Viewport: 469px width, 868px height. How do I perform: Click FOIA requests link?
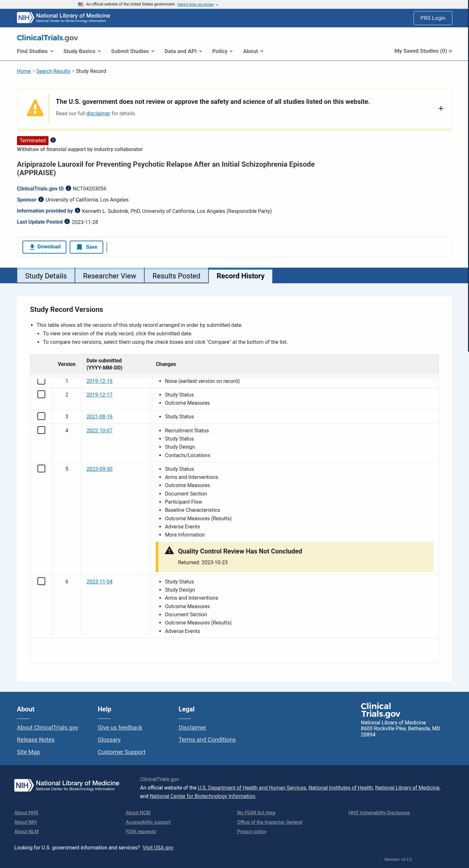[141, 831]
